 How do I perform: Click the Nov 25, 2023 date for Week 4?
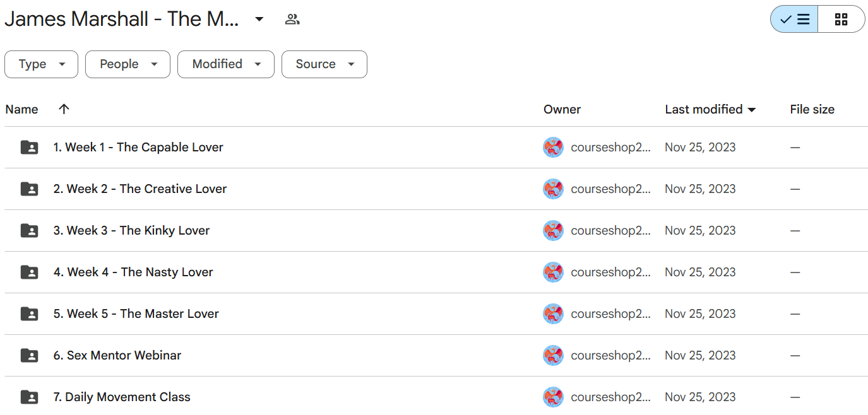700,272
